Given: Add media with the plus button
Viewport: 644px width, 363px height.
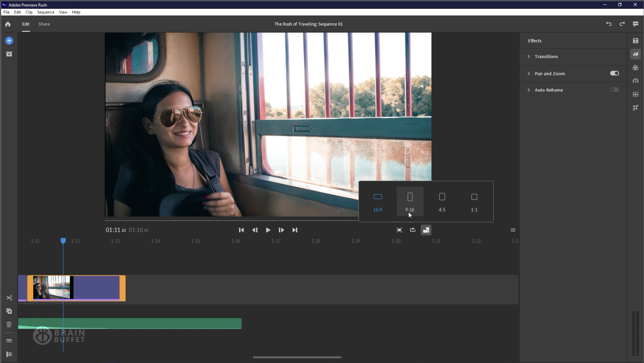Looking at the screenshot, I should tap(9, 41).
